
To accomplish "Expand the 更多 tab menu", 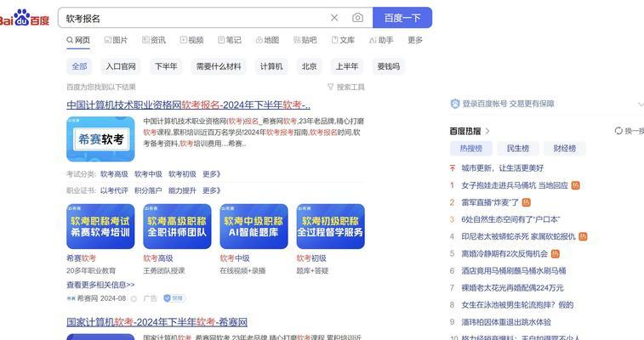I will [x=415, y=40].
